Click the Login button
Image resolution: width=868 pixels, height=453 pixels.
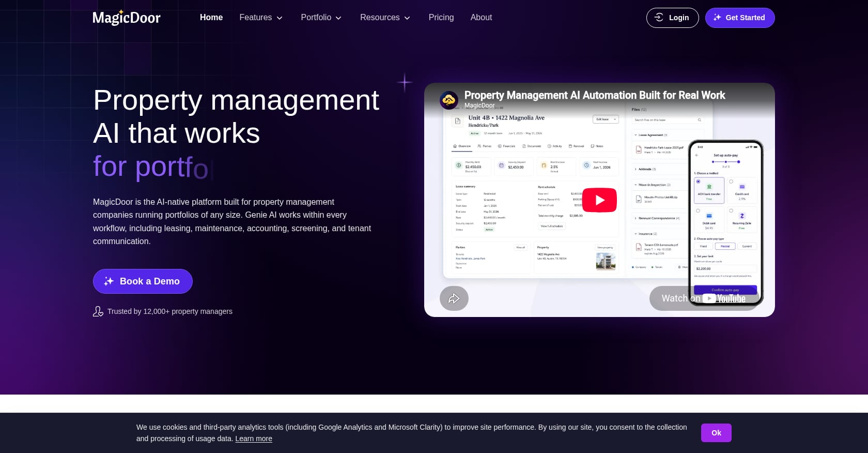[672, 18]
